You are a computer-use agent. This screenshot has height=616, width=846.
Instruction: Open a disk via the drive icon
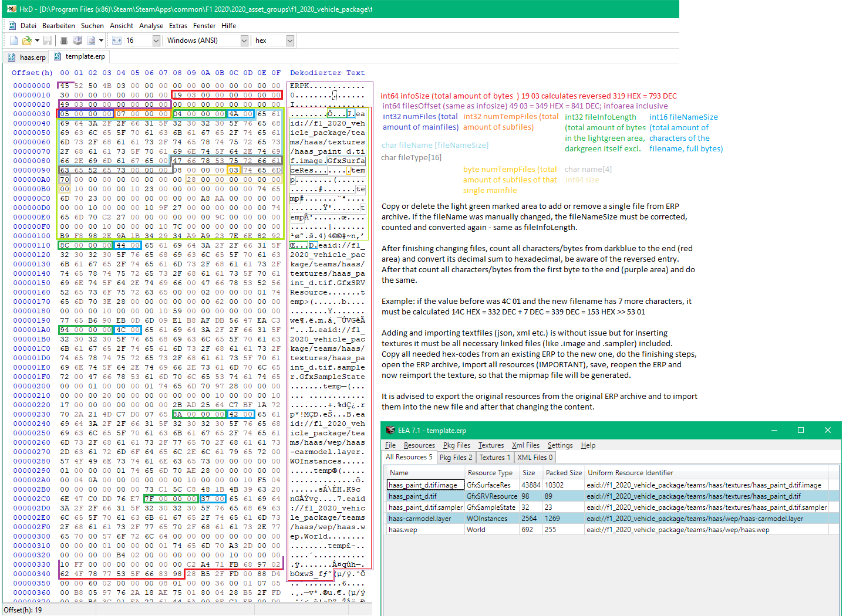pos(77,40)
